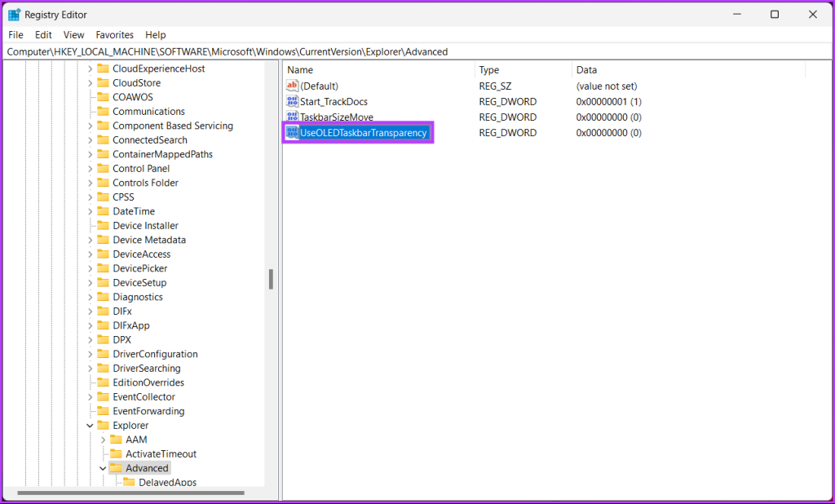Screen dimensions: 835x504
Task: Expand the CloudExperienceHost tree node
Action: 90,69
